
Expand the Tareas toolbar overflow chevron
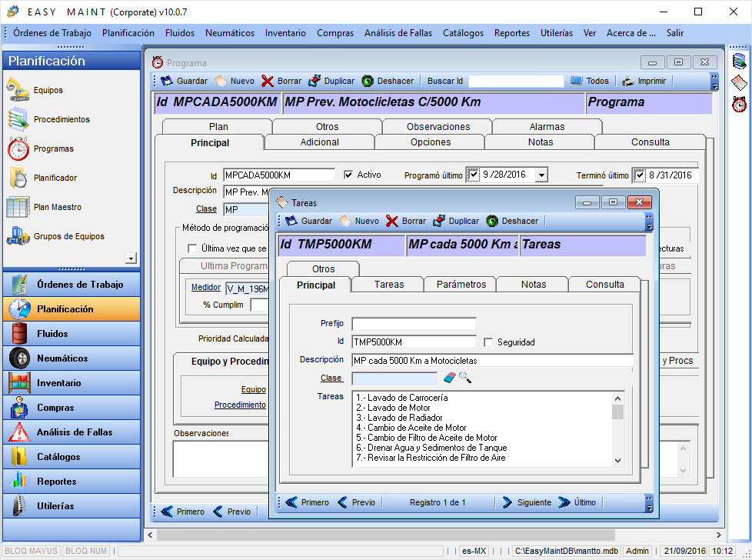click(x=649, y=221)
